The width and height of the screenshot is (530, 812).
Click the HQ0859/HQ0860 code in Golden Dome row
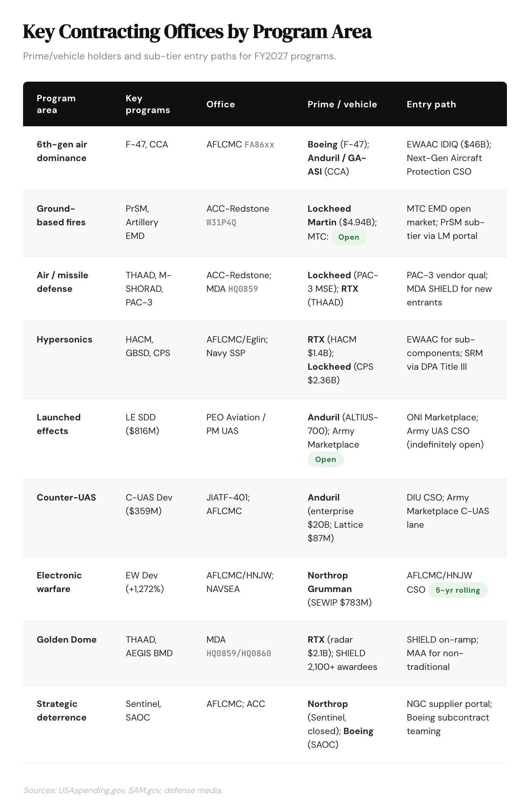pos(239,653)
